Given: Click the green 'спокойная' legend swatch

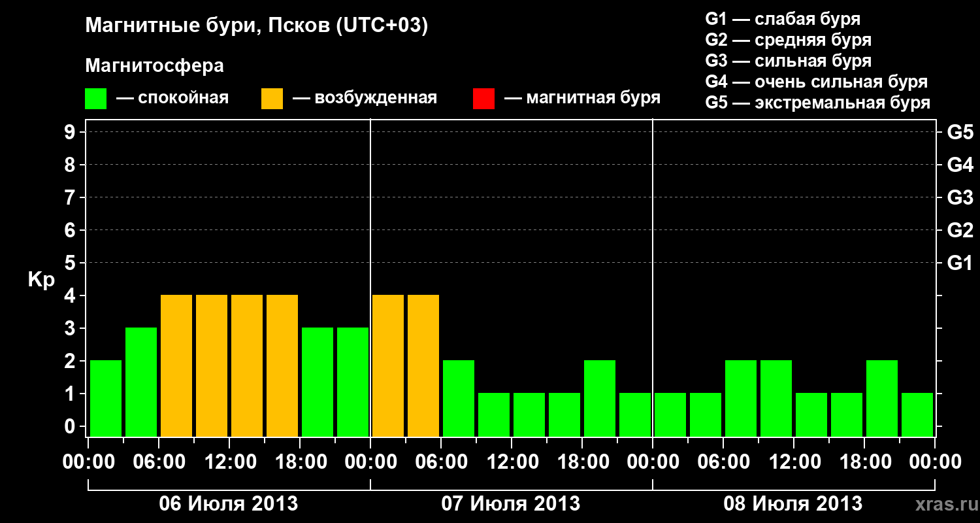Looking at the screenshot, I should pyautogui.click(x=95, y=99).
